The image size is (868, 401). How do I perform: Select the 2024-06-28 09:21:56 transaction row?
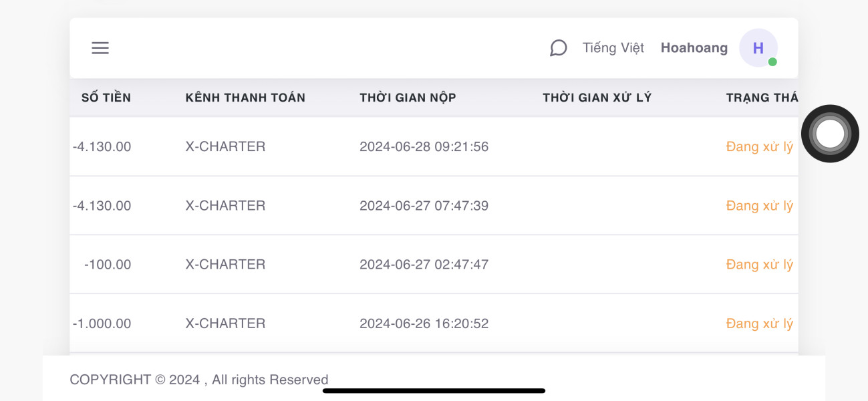[434, 147]
